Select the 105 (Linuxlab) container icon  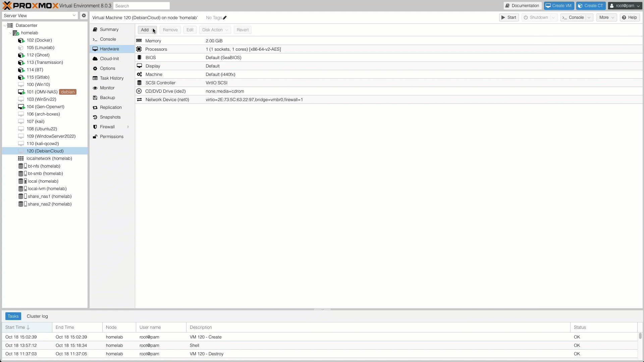point(21,48)
